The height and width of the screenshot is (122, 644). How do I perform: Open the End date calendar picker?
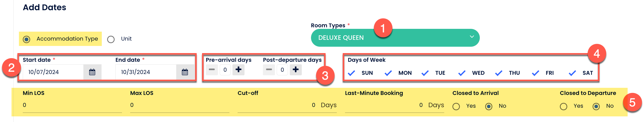(x=185, y=72)
